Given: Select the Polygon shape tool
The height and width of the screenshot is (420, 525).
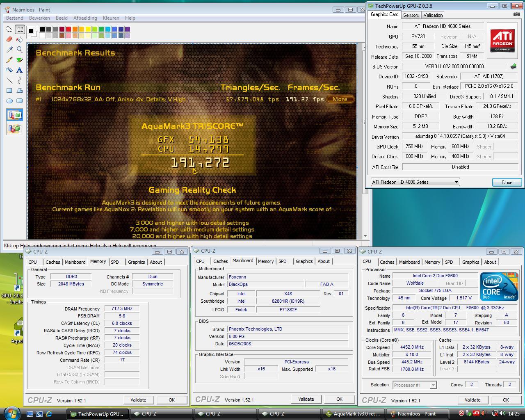Looking at the screenshot, I should [20, 91].
